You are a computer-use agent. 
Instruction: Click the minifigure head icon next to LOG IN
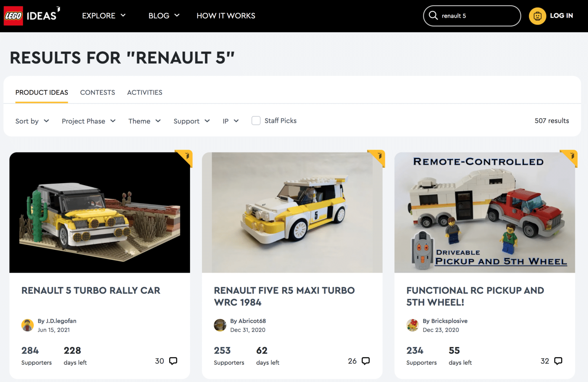pos(537,16)
